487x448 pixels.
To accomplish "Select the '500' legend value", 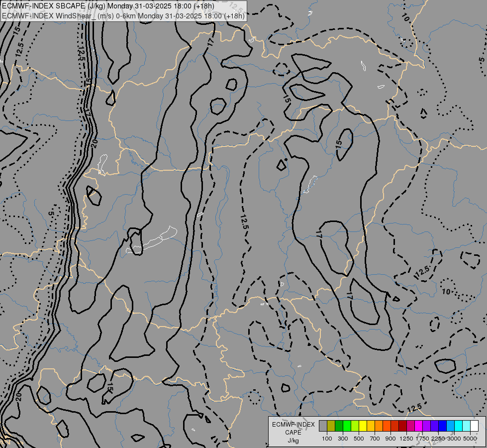I will (359, 439).
